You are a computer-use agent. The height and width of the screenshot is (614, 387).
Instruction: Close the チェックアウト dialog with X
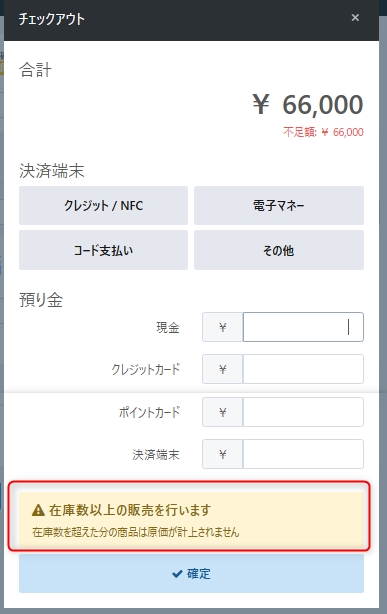355,18
